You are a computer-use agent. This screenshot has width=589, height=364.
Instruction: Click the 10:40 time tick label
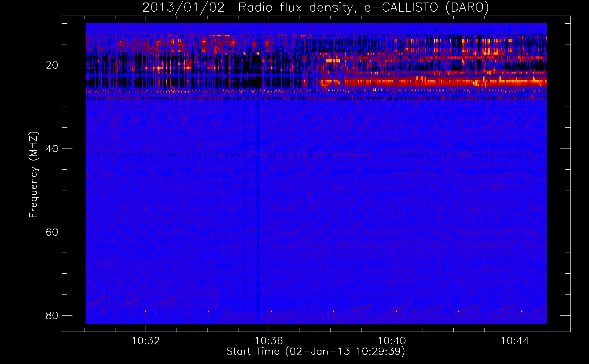pos(392,341)
